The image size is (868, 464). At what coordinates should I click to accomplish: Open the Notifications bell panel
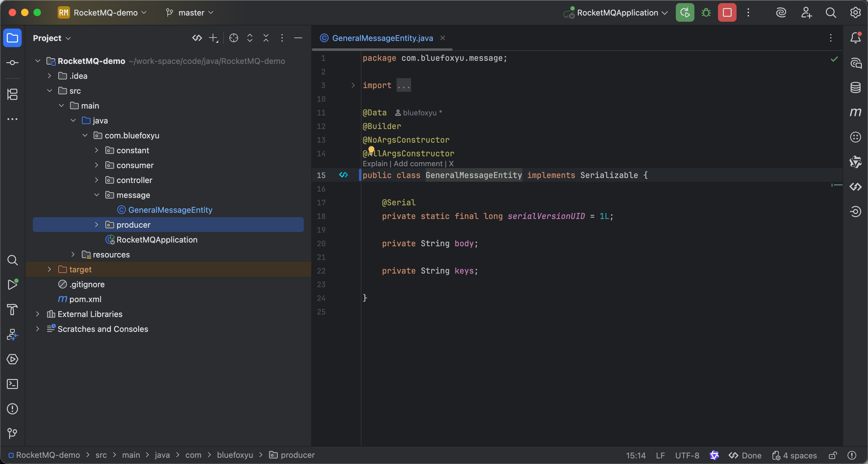855,38
